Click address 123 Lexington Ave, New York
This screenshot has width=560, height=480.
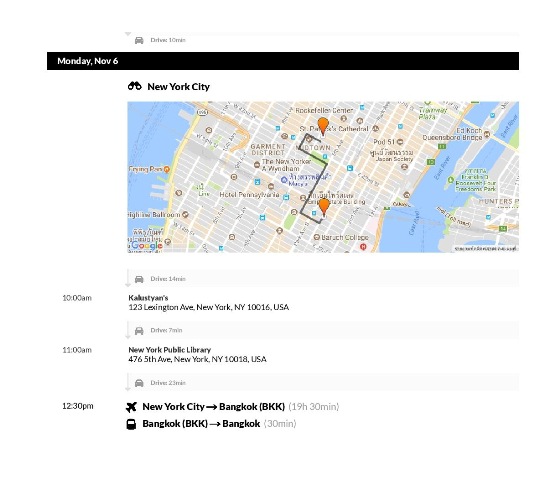pyautogui.click(x=209, y=308)
